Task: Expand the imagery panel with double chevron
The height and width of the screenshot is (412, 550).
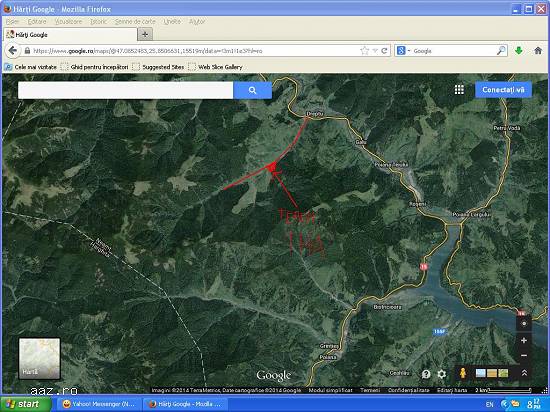Action: (524, 373)
